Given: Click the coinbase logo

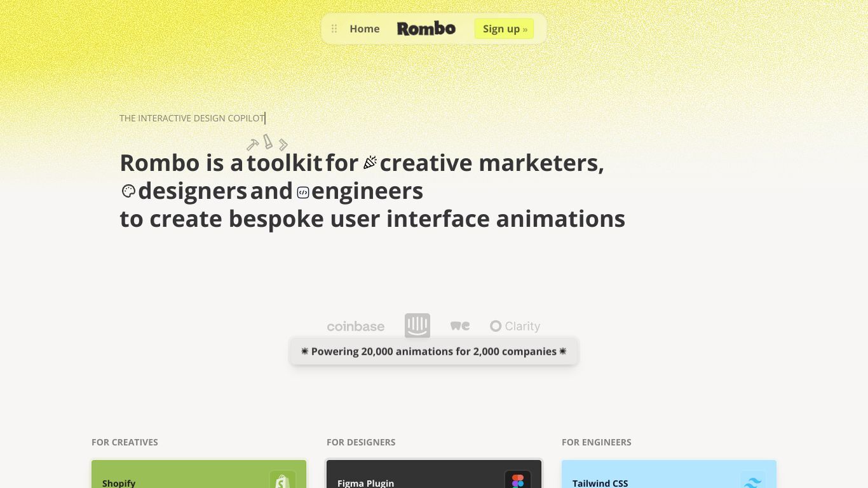Looking at the screenshot, I should coord(356,327).
